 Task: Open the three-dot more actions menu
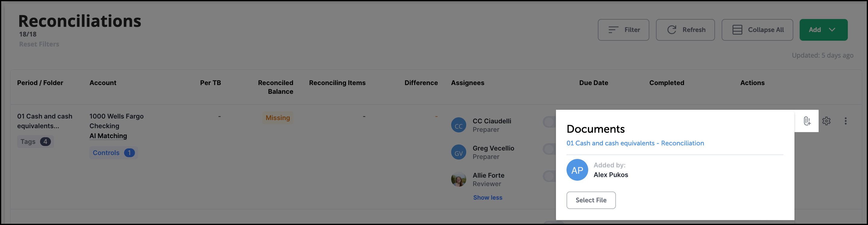[845, 121]
